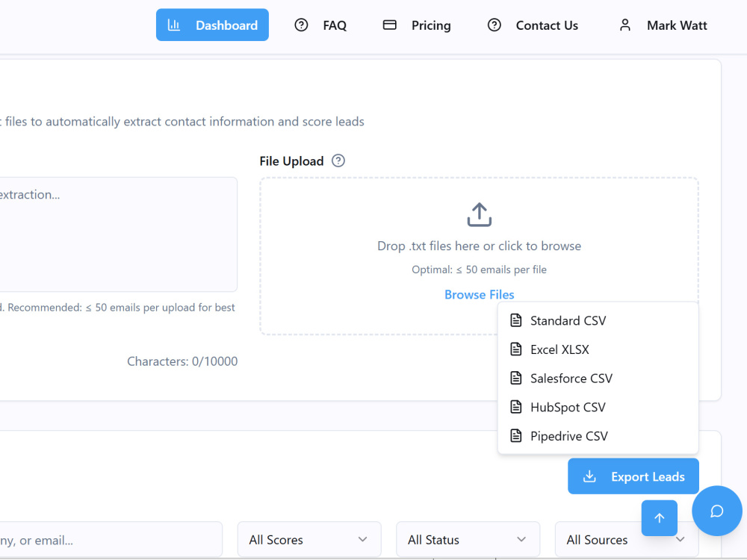Click the scroll-to-top arrow button

pos(660,518)
